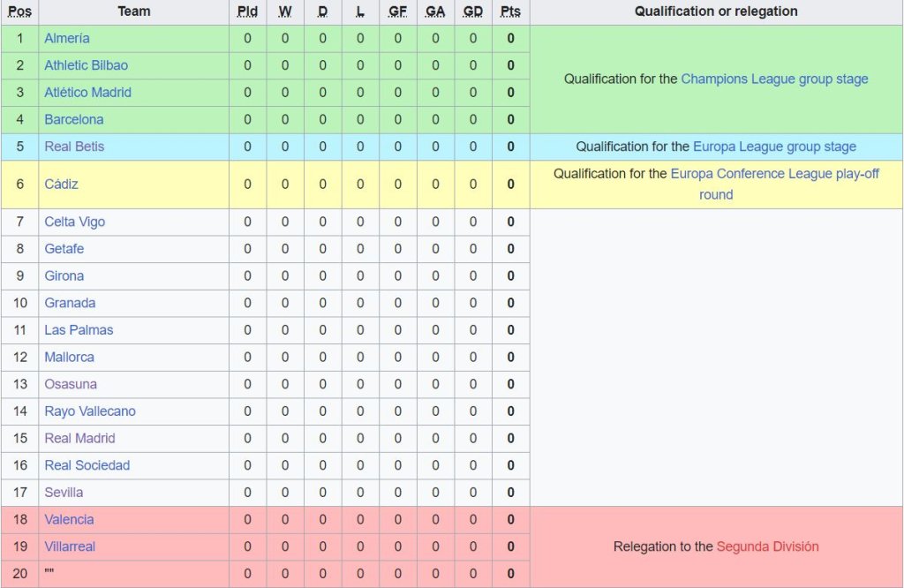Open the Real Sociedad link
This screenshot has width=904, height=588.
[x=87, y=465]
